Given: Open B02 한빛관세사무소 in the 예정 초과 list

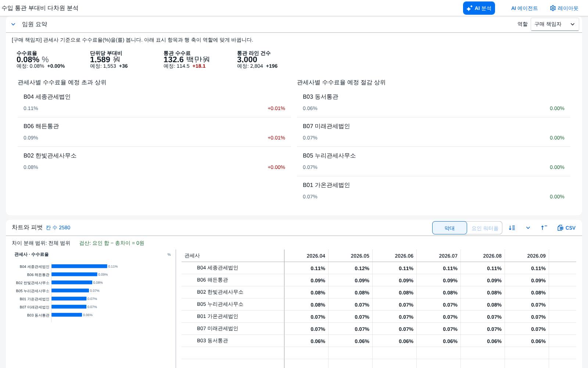Looking at the screenshot, I should point(154,162).
